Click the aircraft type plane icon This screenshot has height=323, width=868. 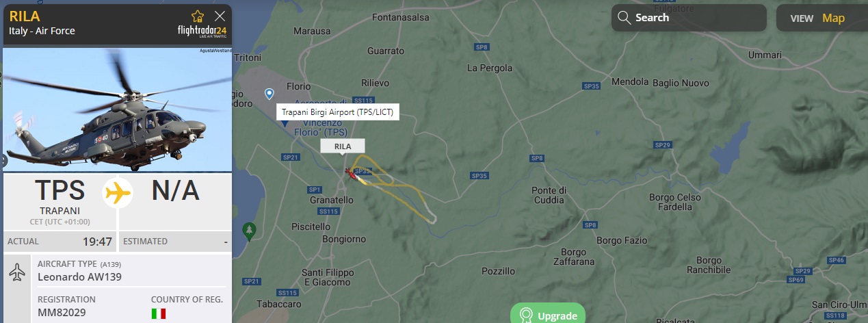pyautogui.click(x=17, y=272)
